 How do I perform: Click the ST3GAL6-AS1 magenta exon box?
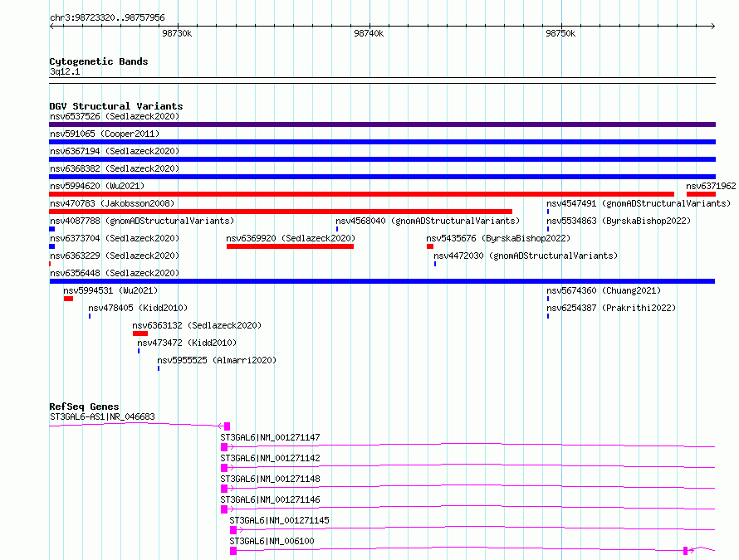227,426
